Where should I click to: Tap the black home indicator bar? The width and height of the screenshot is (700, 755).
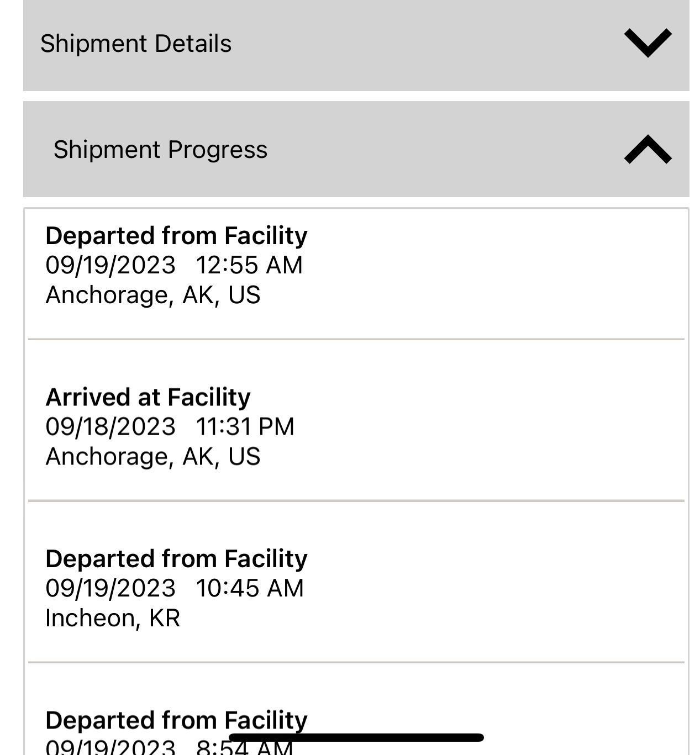coord(356,737)
